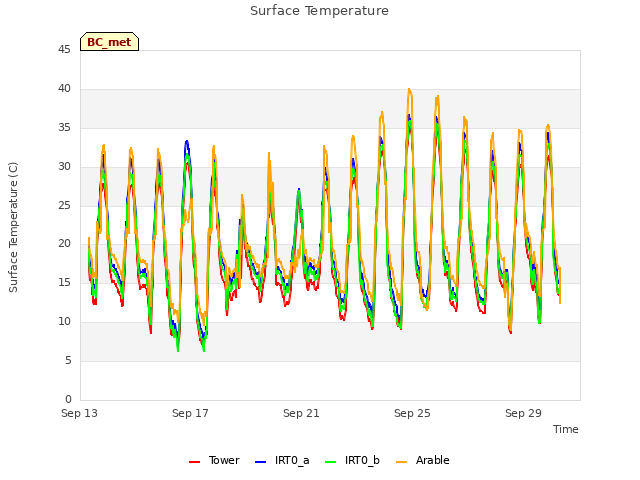Click the orange Arable legend color marker

click(401, 462)
